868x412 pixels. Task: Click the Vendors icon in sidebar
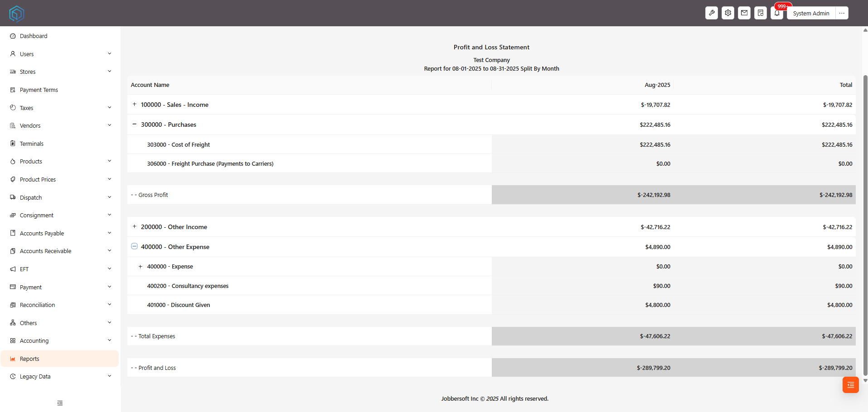pos(13,125)
